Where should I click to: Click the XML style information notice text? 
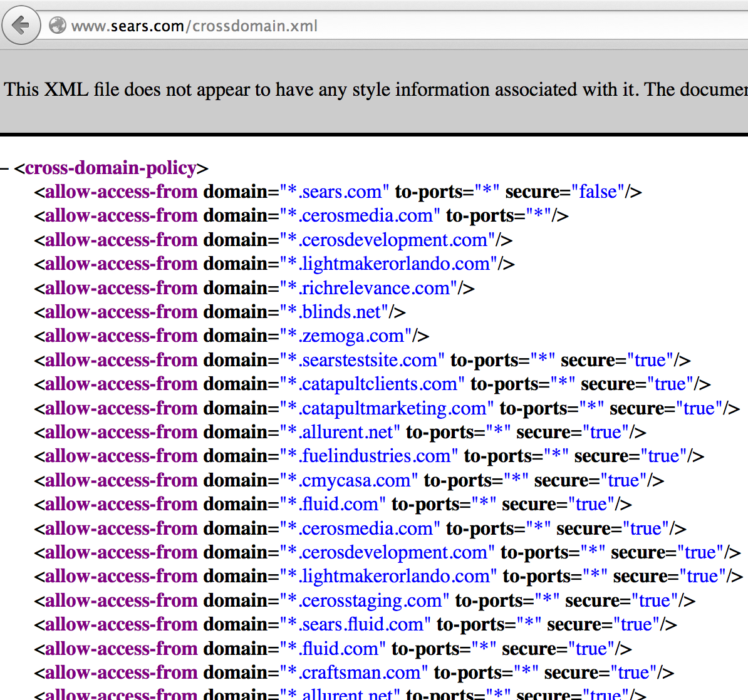point(376,90)
